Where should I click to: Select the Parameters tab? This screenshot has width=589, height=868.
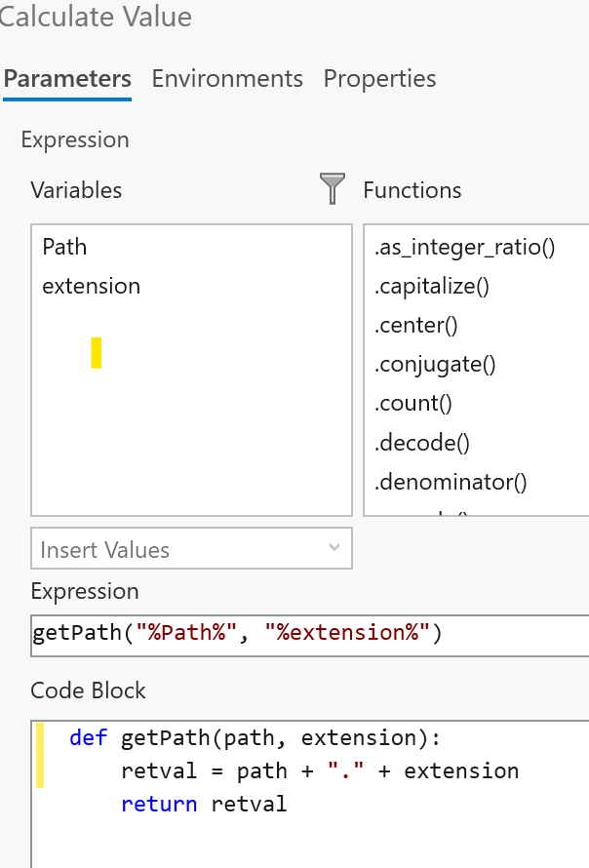67,79
